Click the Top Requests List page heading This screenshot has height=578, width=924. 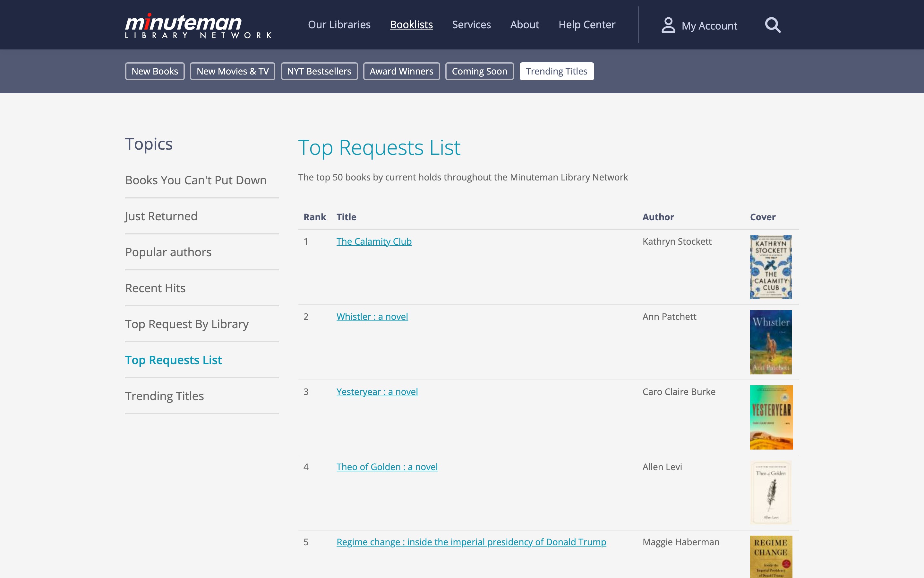[x=379, y=148]
